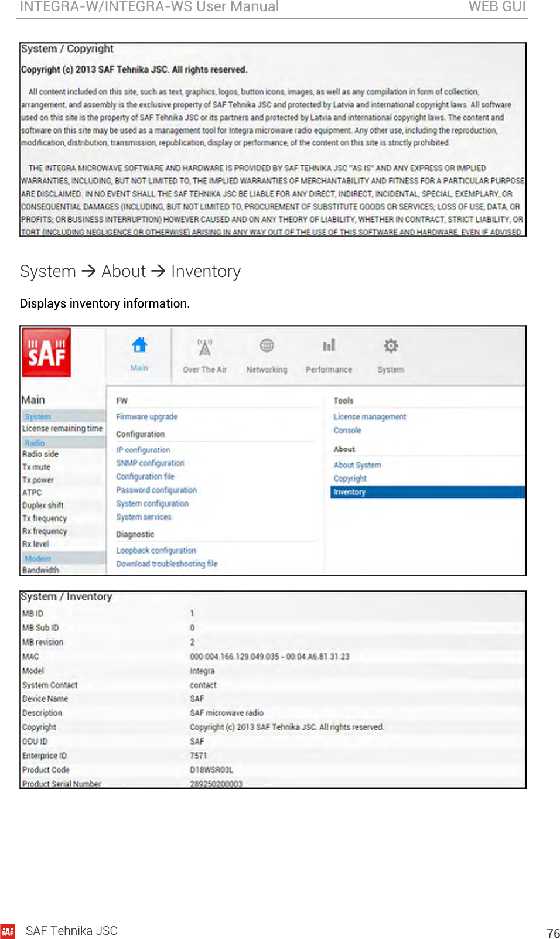The width and height of the screenshot is (560, 939).
Task: Select the Main tab label
Action: (139, 368)
